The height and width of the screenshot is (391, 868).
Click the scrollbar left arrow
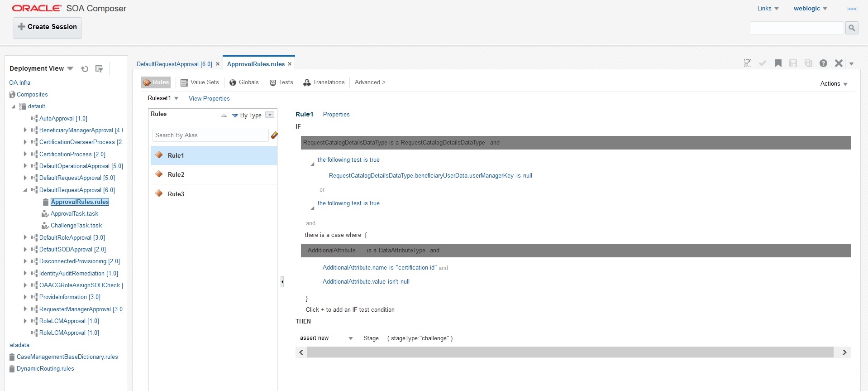coord(301,352)
